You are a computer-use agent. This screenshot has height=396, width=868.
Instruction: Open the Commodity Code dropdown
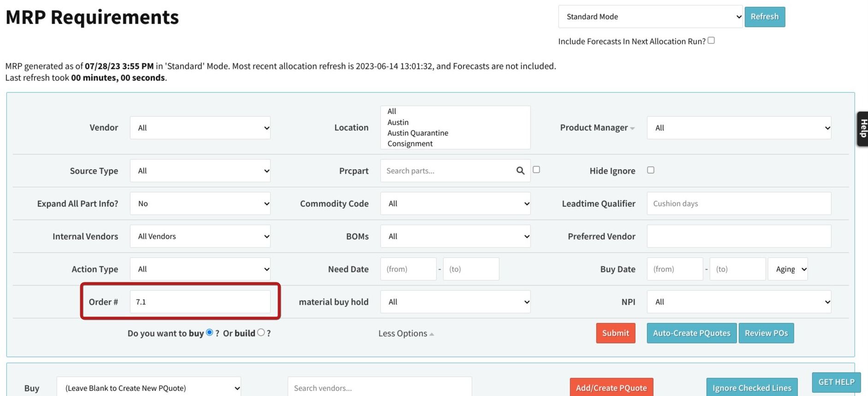(x=455, y=204)
